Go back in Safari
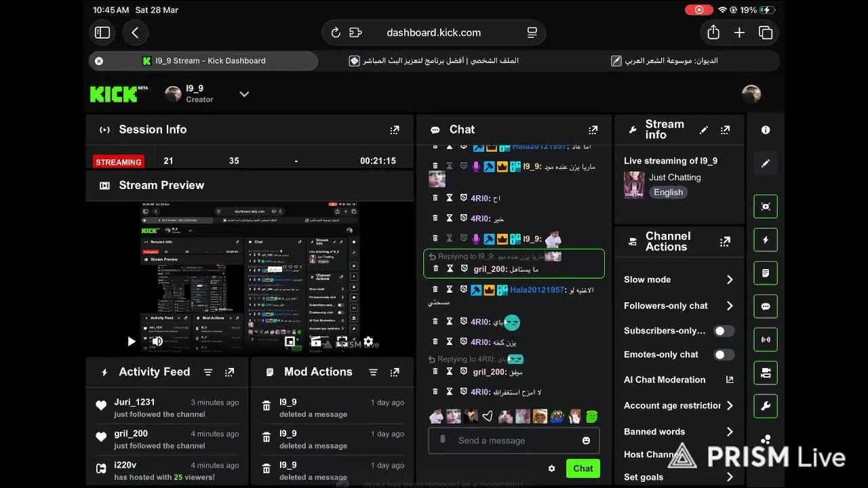Screen dimensions: 868x488 135,33
